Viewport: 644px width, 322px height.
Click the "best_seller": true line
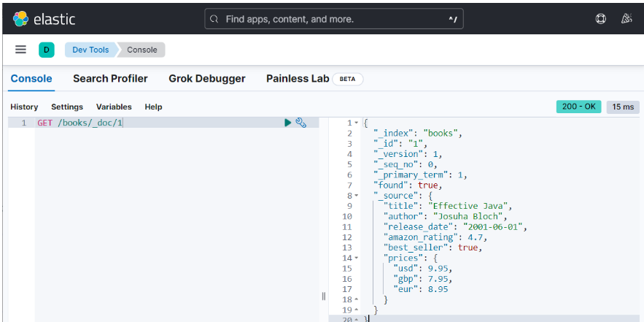pos(432,248)
